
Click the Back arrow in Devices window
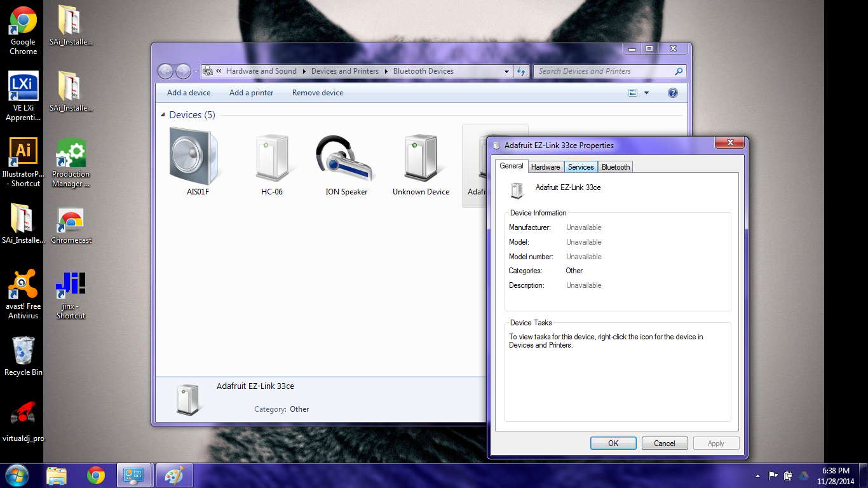pos(165,71)
